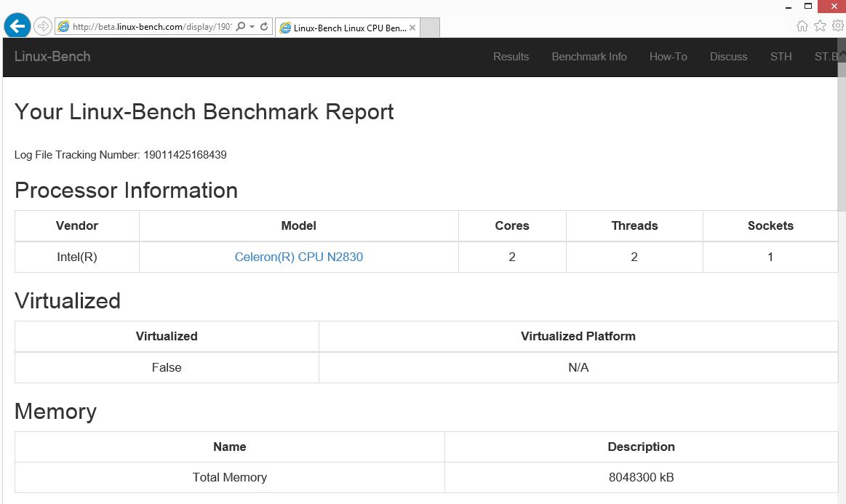Viewport: 846px width, 504px height.
Task: Expand the address bar autocomplete dropdown arrow
Action: (252, 27)
